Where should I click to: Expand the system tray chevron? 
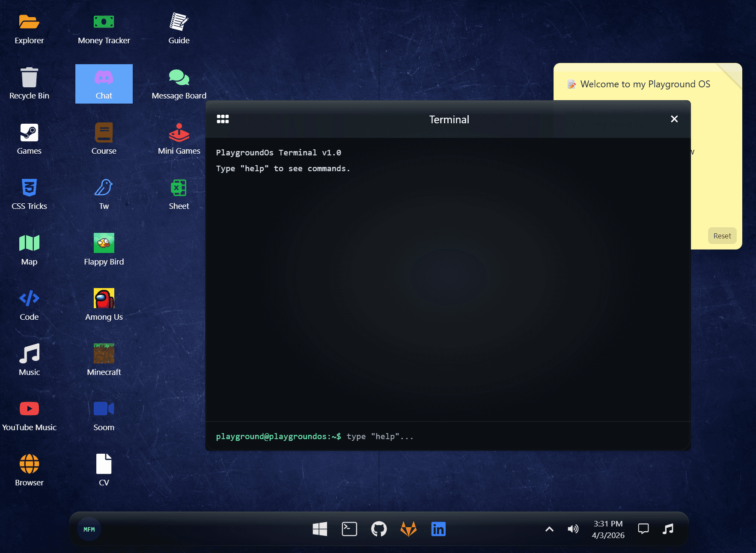click(x=549, y=529)
